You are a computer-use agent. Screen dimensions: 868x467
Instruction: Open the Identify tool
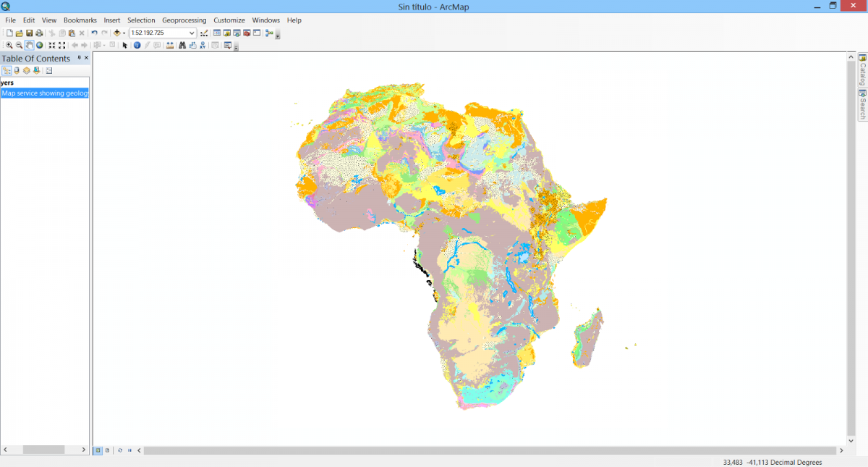[x=137, y=45]
